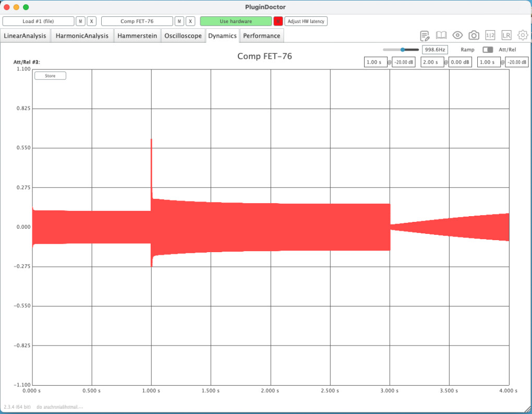Open the Load #1 (file) plugin slot
Image resolution: width=532 pixels, height=414 pixels.
tap(39, 21)
